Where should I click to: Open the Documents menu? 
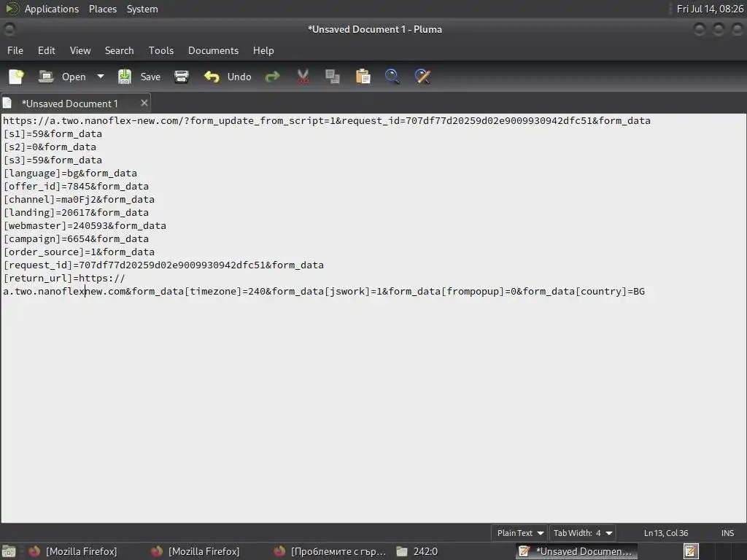[214, 50]
